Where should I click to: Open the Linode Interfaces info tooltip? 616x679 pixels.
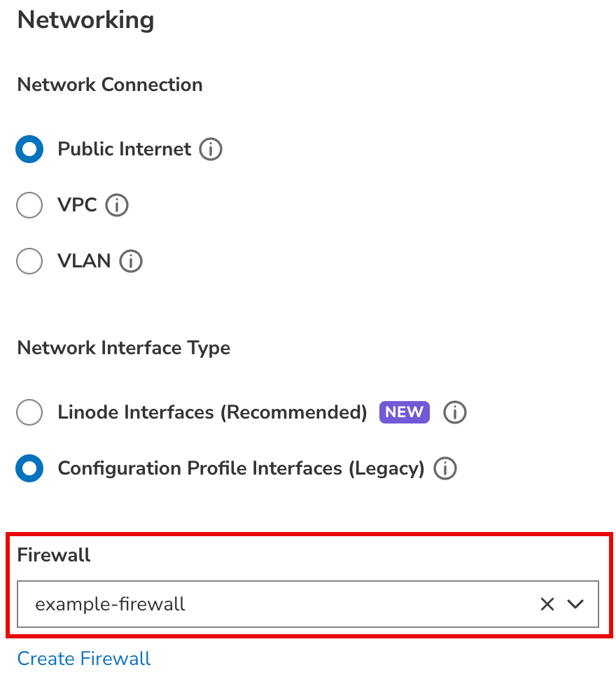tap(454, 412)
